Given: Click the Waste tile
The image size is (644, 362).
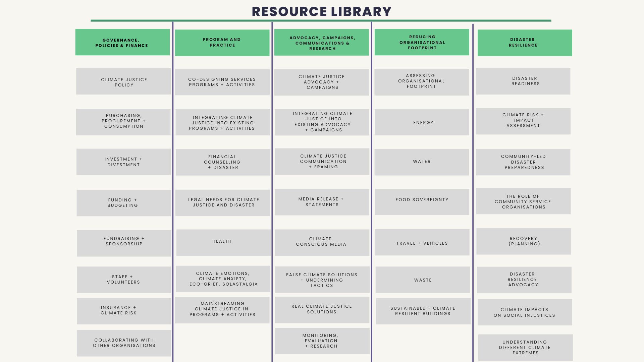Looking at the screenshot, I should 423,280.
